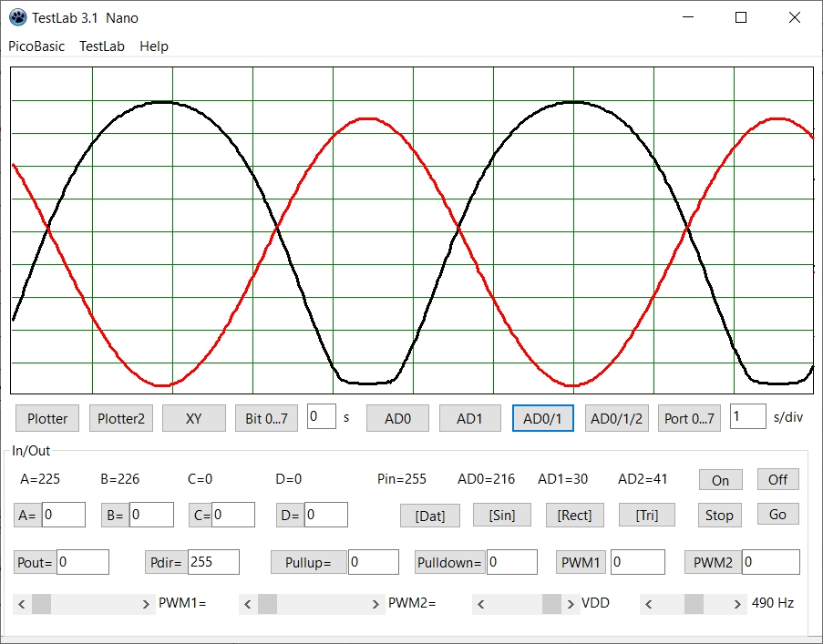Viewport: 823px width, 644px height.
Task: Click the TestLab paw app icon
Action: click(17, 17)
